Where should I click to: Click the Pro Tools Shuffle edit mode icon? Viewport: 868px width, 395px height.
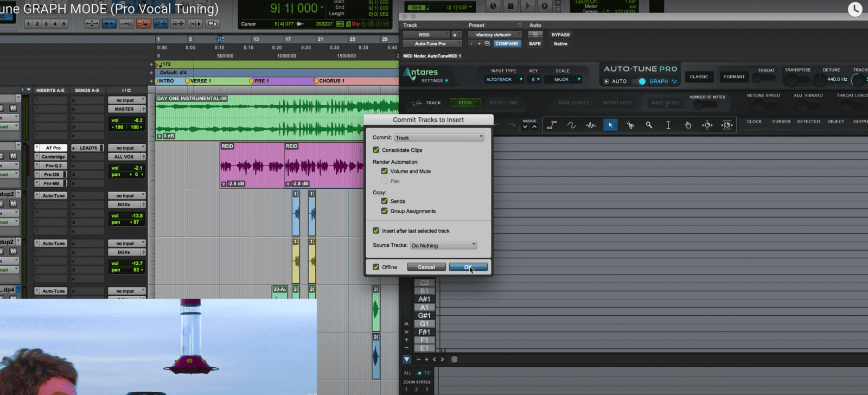point(92,23)
